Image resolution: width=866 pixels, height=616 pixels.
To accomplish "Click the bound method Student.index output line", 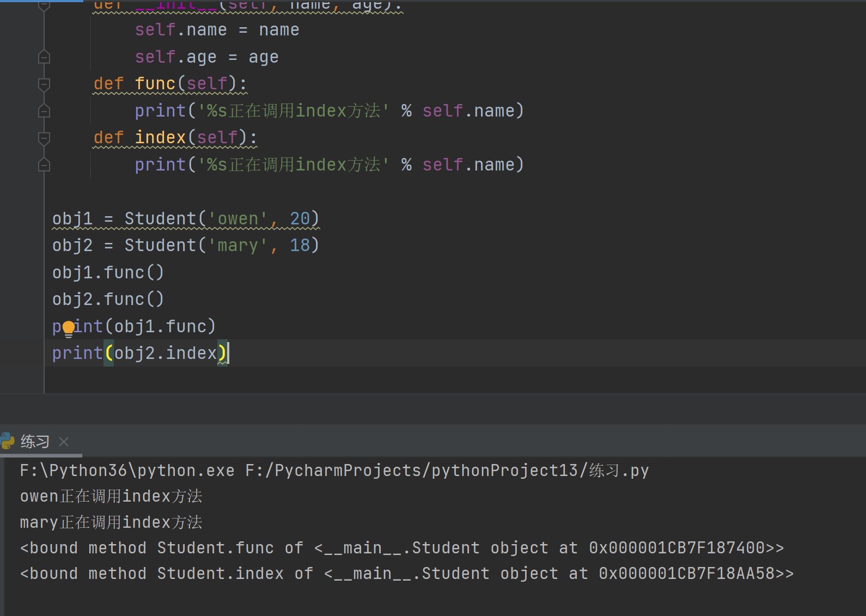I will tap(406, 574).
